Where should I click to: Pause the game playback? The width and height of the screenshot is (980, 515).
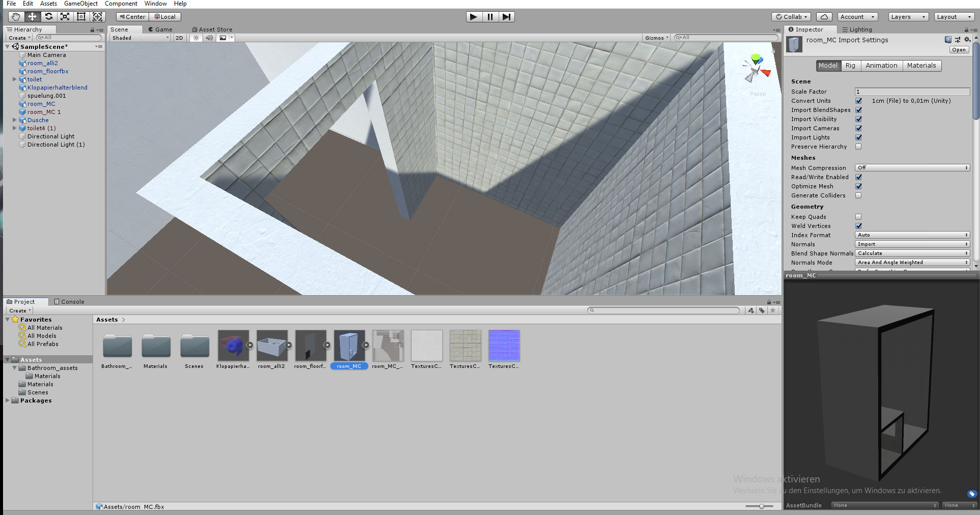click(490, 17)
